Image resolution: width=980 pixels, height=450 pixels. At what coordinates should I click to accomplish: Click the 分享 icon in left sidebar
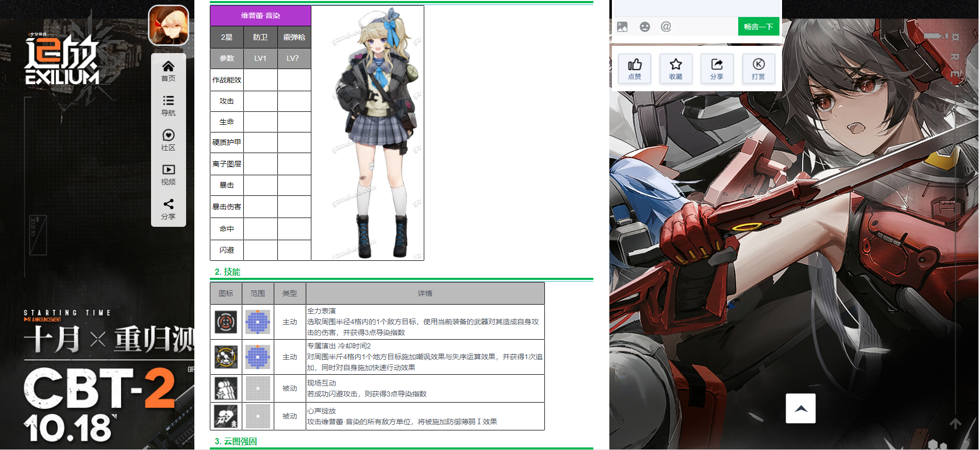click(x=168, y=209)
